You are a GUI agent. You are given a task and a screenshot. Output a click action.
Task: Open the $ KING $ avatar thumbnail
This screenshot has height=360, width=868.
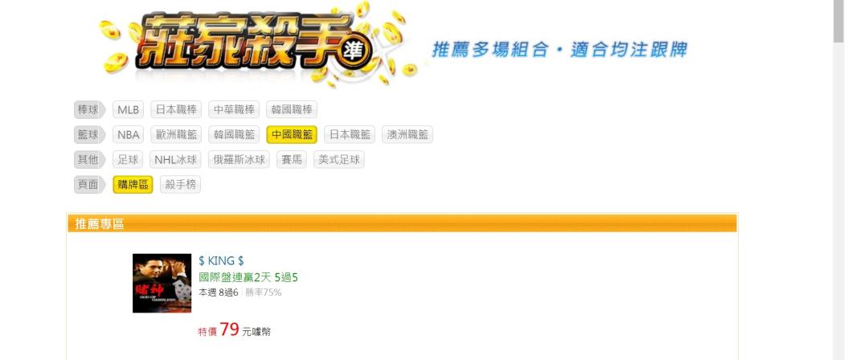click(x=162, y=283)
